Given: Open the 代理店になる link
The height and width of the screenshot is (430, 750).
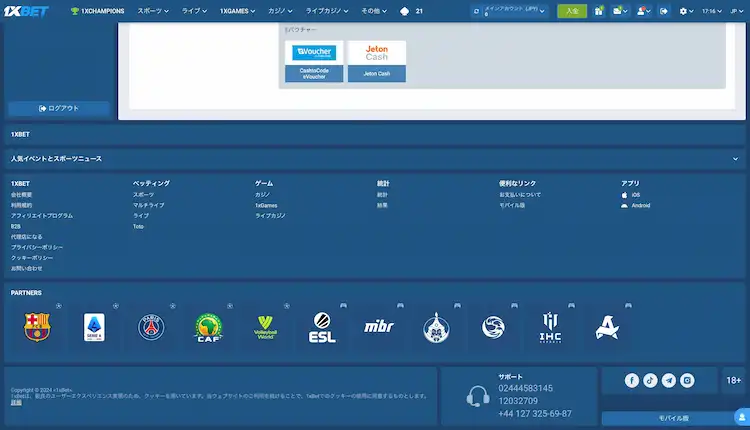Looking at the screenshot, I should pyautogui.click(x=27, y=237).
